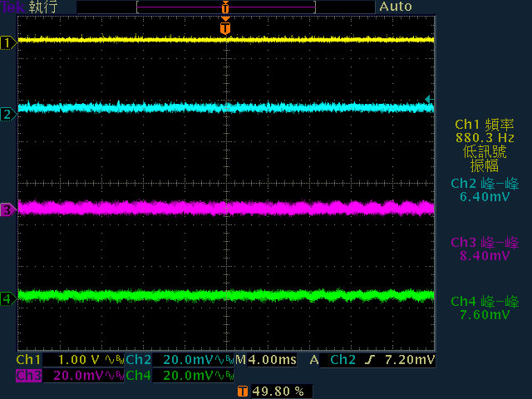Click the 低訊號 warning text

[485, 151]
